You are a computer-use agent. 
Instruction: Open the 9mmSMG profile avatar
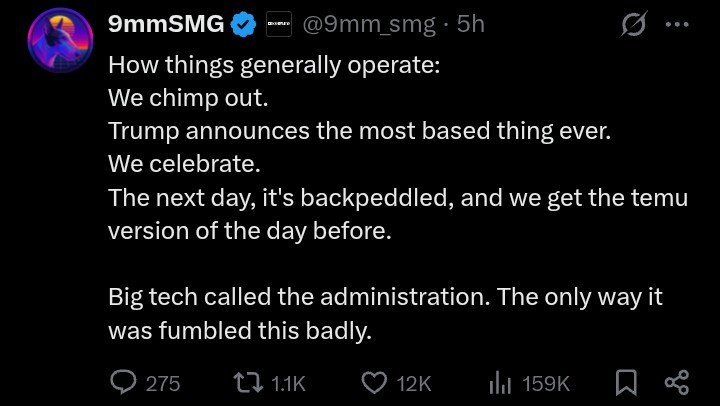(x=60, y=40)
